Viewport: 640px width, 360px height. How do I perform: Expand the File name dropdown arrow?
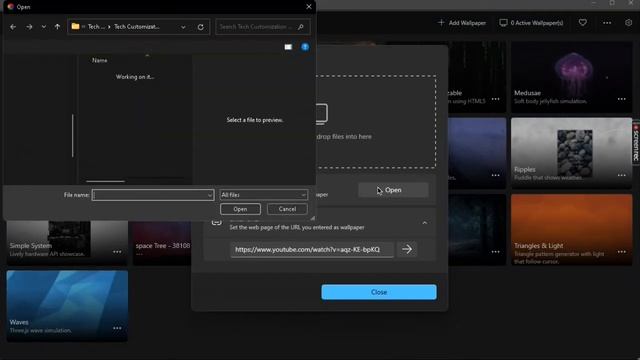tap(210, 195)
